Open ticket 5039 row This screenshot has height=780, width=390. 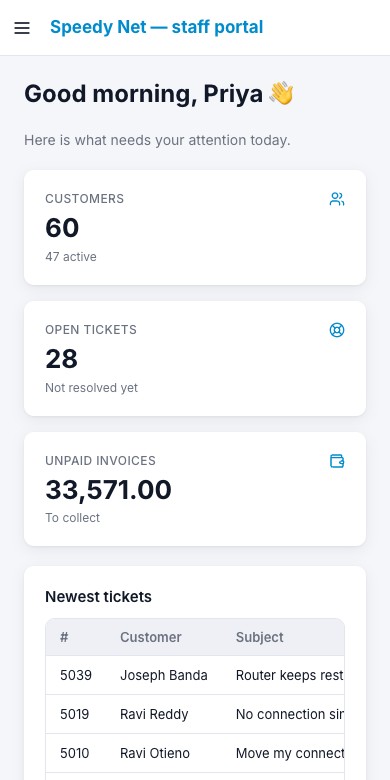pos(195,675)
